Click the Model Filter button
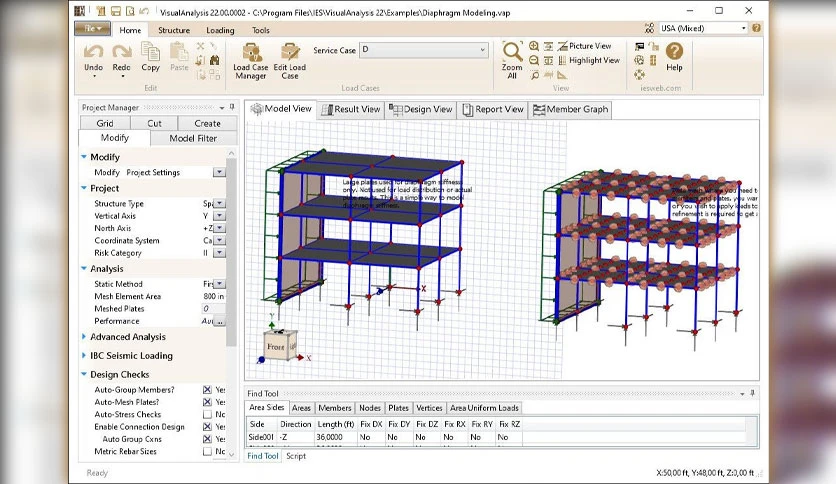836x484 pixels. [x=193, y=138]
